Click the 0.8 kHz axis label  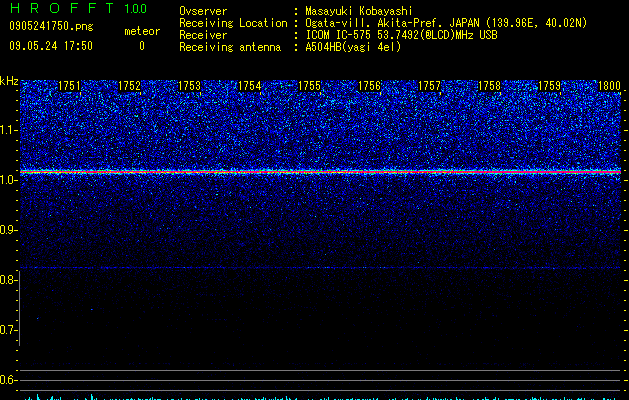[9, 280]
